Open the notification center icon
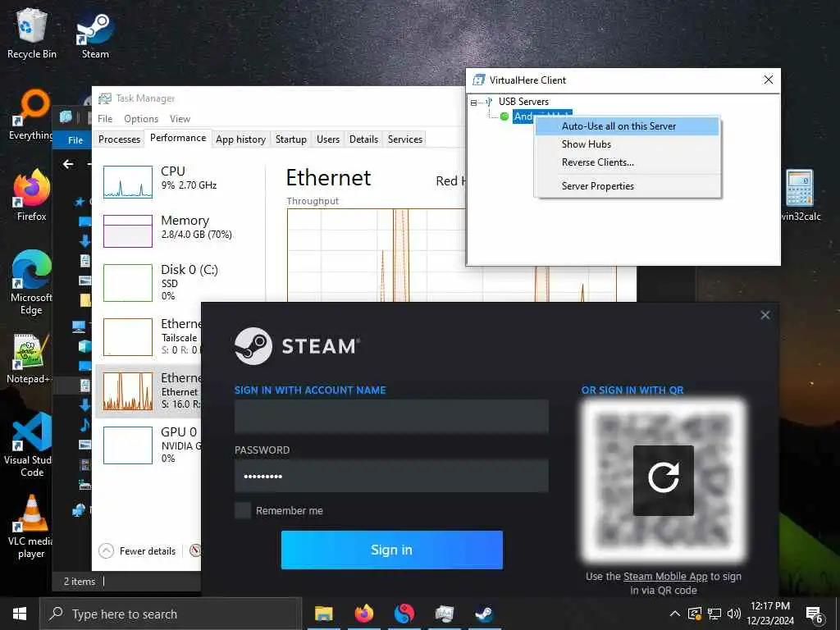The height and width of the screenshot is (630, 840). 815,615
